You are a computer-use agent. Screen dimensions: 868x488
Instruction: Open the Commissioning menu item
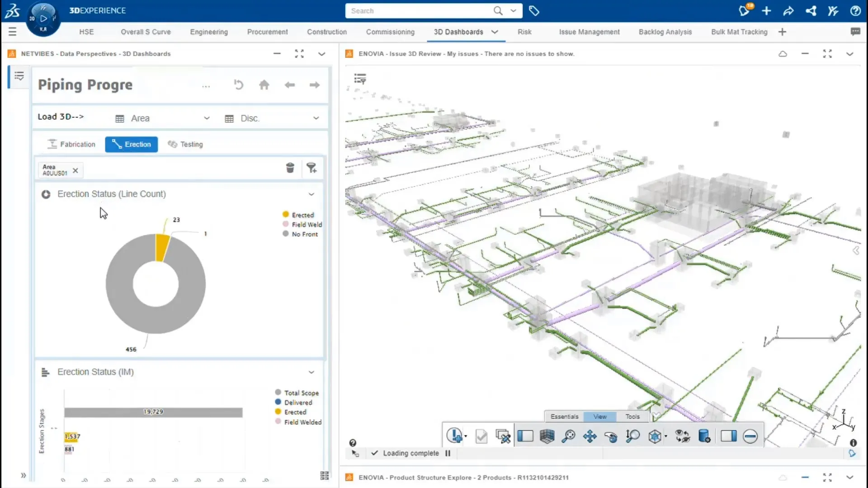click(x=390, y=32)
